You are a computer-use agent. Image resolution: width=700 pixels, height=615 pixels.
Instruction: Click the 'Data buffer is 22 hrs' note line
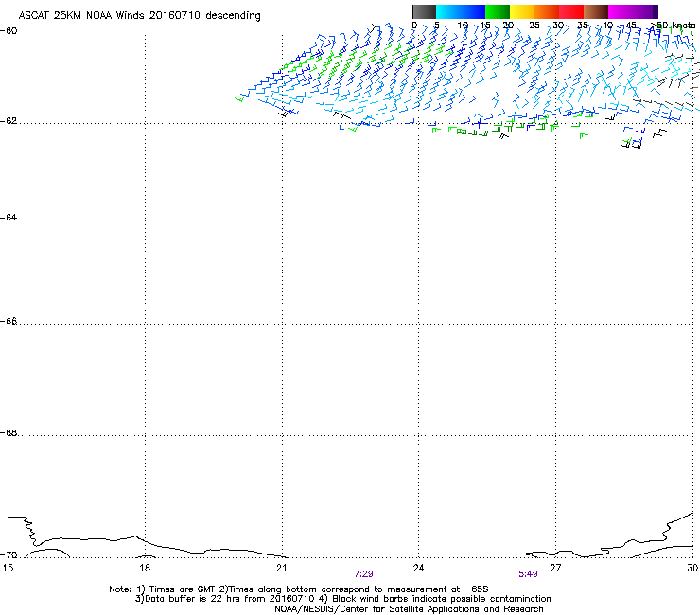point(342,599)
